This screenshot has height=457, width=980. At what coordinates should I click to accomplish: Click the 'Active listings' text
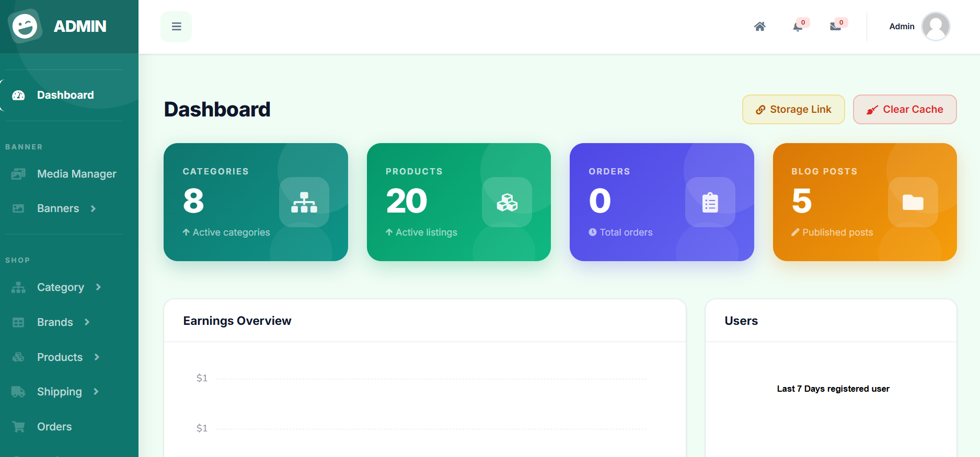click(426, 232)
